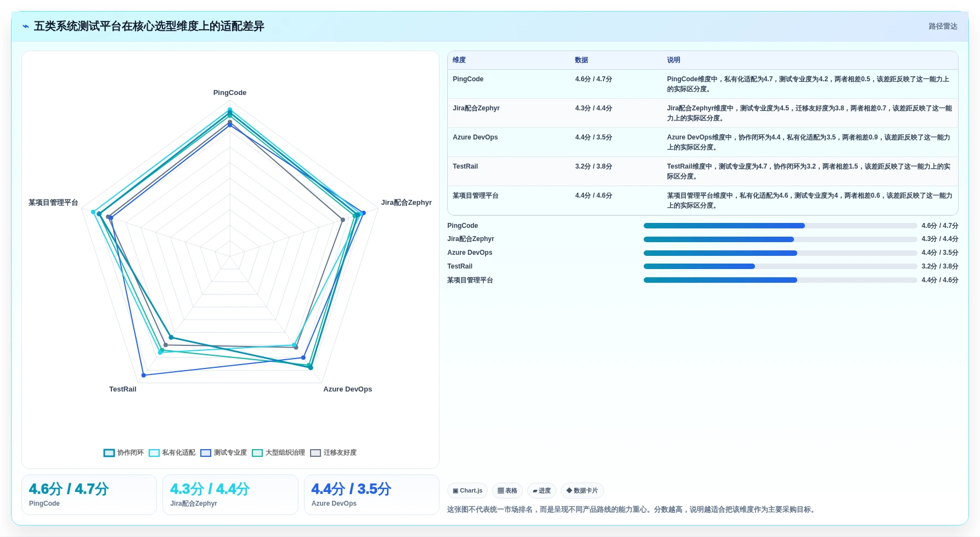This screenshot has width=980, height=537.
Task: Open the PingCode 4.6分 / 4.7分 data card
Action: click(x=89, y=495)
